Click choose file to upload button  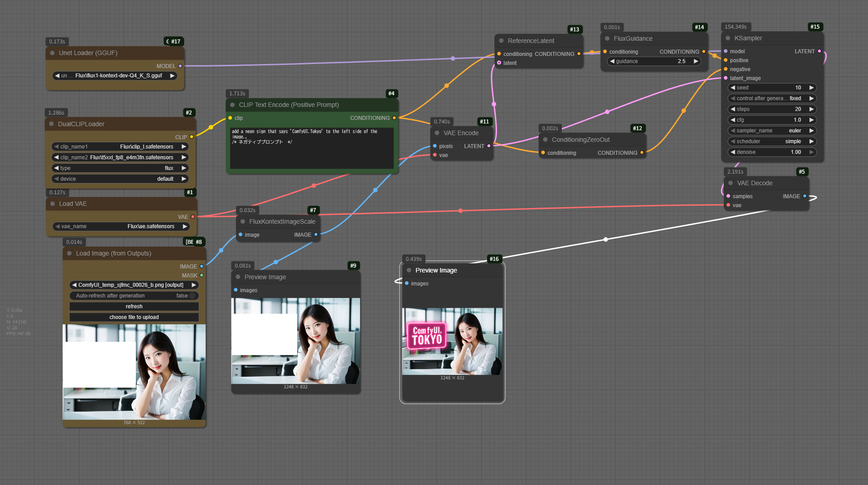click(134, 317)
